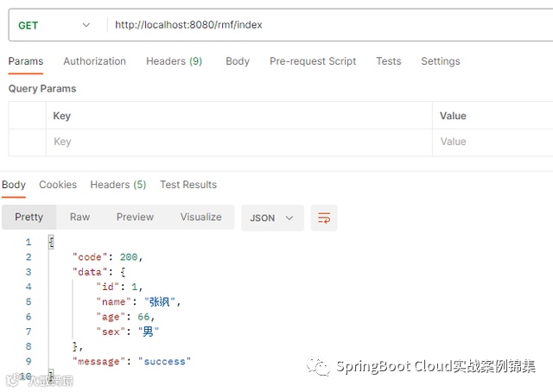
Task: Click the query param Key field
Action: (238, 142)
